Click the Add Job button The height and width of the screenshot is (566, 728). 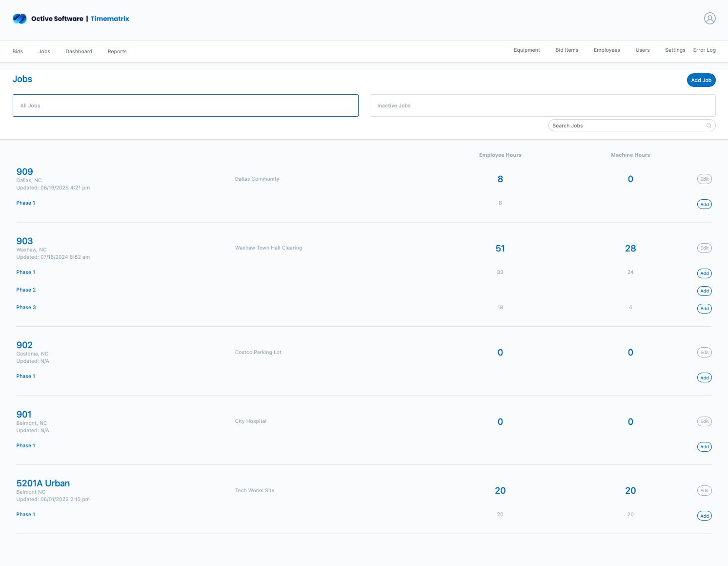point(701,80)
